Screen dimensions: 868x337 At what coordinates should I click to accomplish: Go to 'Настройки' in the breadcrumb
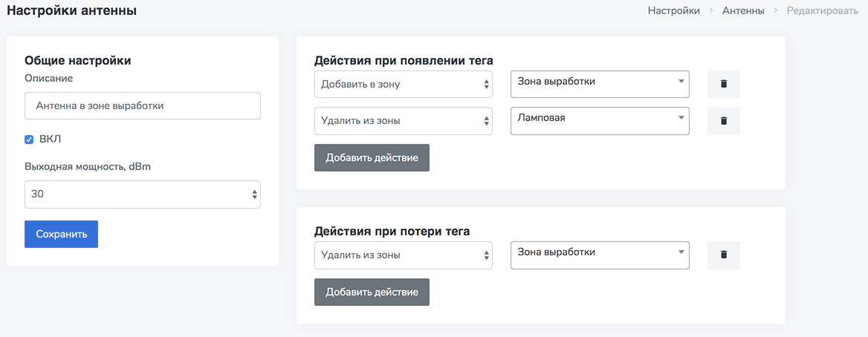(673, 11)
